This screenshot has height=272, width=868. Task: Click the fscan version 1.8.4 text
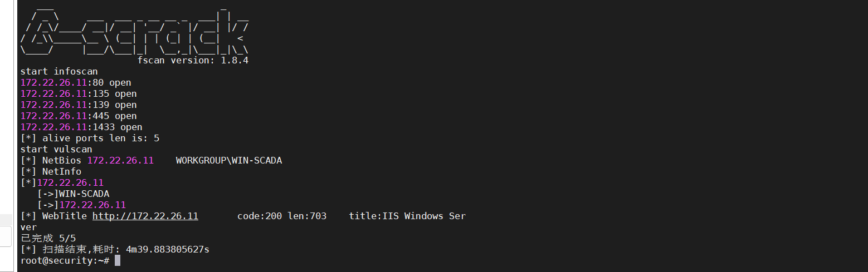(x=192, y=60)
